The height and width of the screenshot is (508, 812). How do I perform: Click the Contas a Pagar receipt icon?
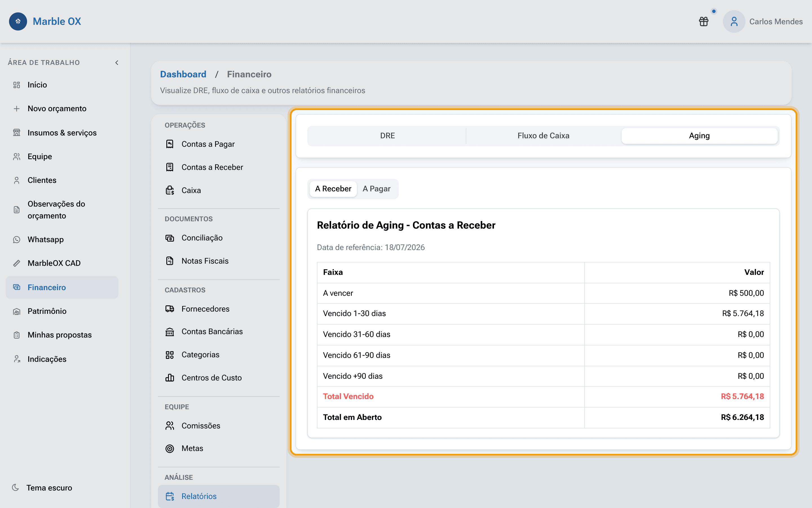coord(170,144)
